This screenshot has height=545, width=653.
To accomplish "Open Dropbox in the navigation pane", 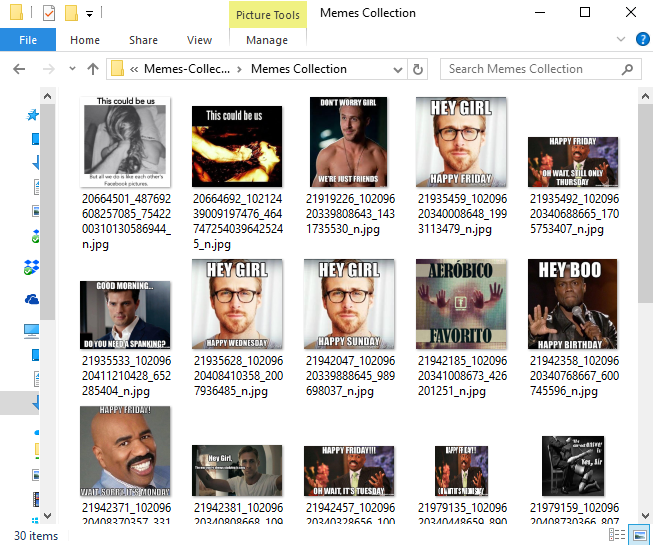I will coord(31,267).
